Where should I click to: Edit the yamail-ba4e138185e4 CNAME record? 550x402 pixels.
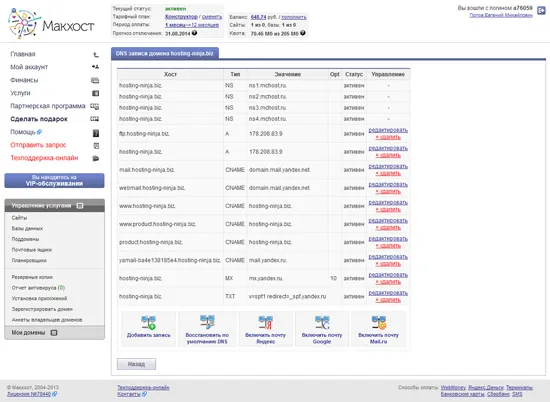(x=388, y=257)
